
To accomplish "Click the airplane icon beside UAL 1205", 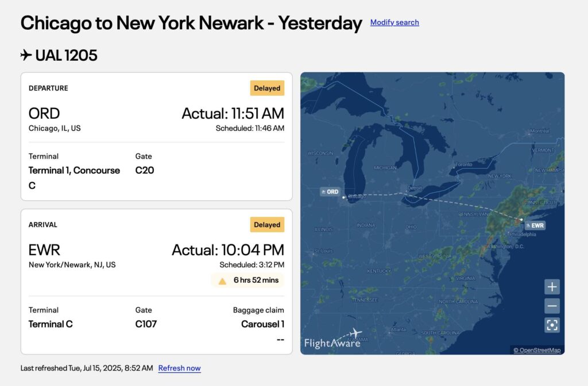I will click(26, 55).
